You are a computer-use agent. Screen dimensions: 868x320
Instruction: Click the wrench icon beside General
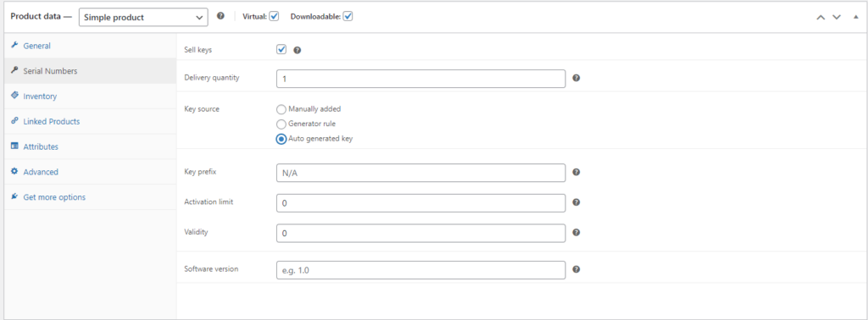pyautogui.click(x=15, y=46)
